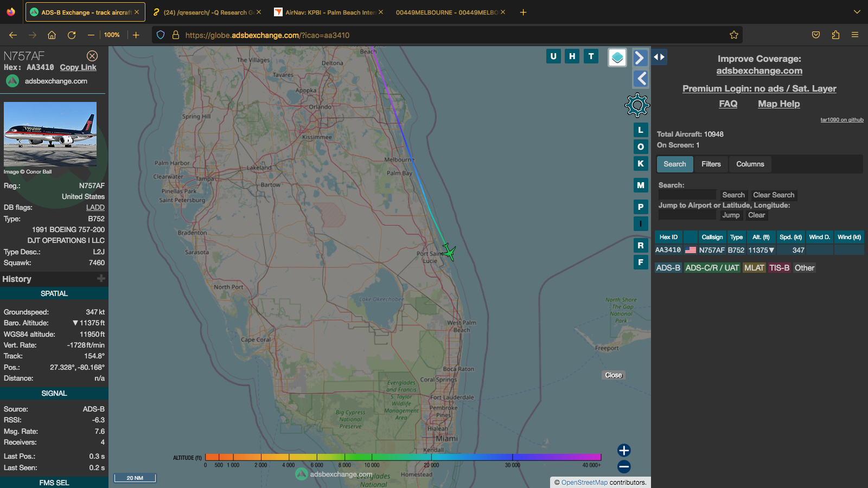Click the aircraft photo thumbnail
The width and height of the screenshot is (868, 488).
pyautogui.click(x=50, y=134)
